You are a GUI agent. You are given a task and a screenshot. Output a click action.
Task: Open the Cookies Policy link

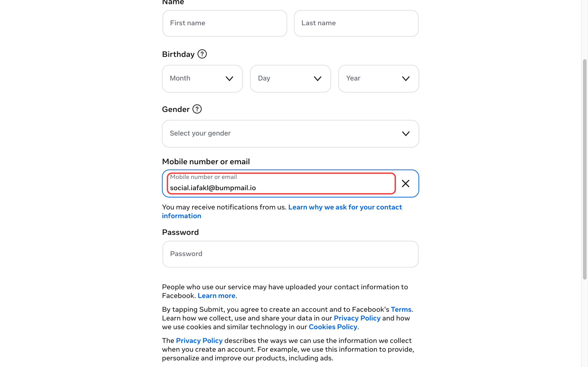pyautogui.click(x=333, y=327)
